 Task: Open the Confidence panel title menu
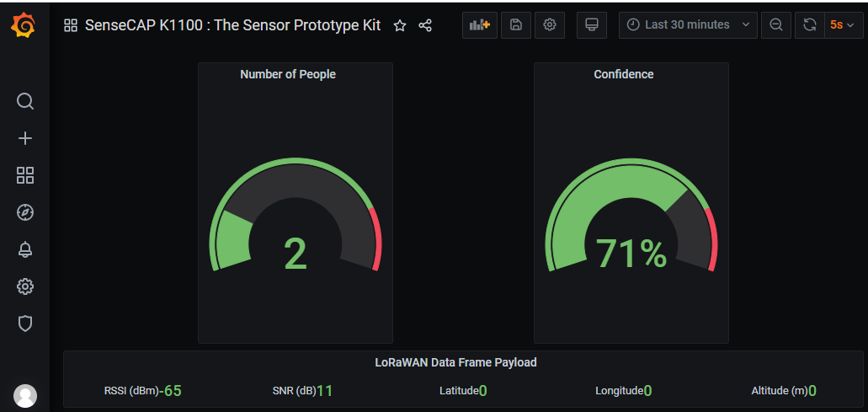624,74
